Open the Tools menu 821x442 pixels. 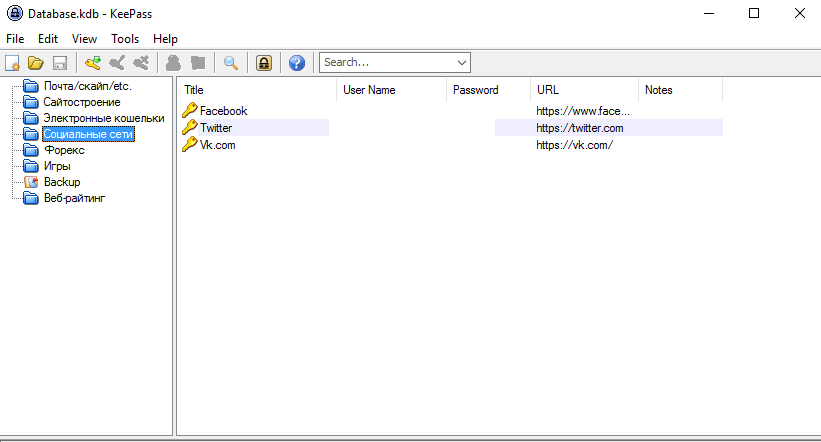125,39
